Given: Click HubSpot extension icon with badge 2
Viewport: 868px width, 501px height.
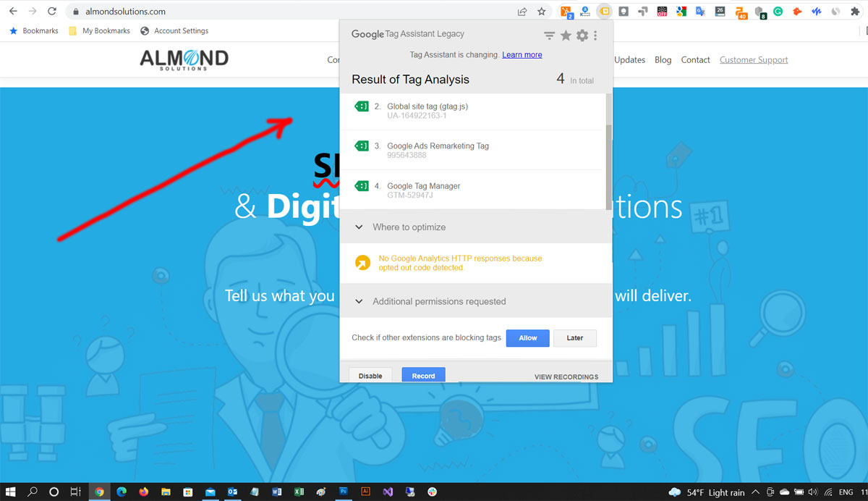Looking at the screenshot, I should 567,12.
